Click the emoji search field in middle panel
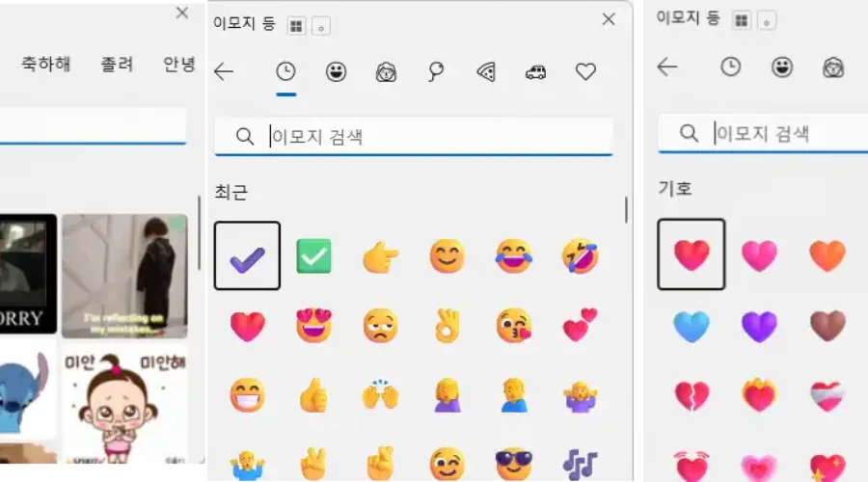The height and width of the screenshot is (482, 868). tap(414, 136)
